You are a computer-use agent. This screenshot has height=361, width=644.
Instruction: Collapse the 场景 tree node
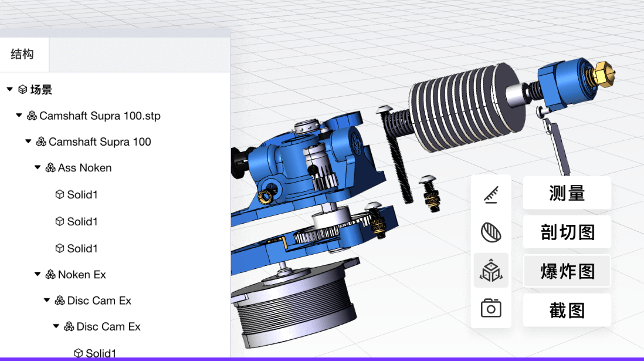pyautogui.click(x=8, y=89)
